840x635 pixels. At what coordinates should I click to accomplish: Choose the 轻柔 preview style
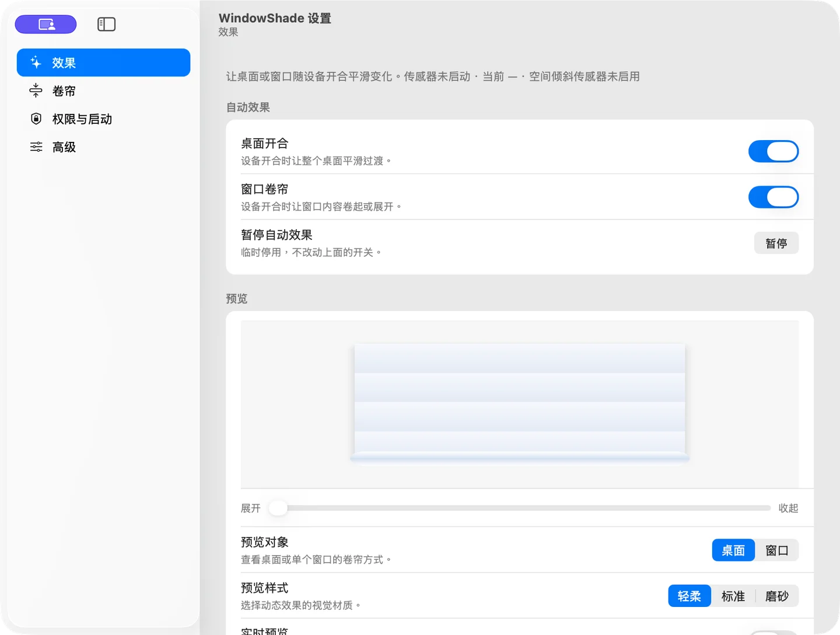coord(689,596)
